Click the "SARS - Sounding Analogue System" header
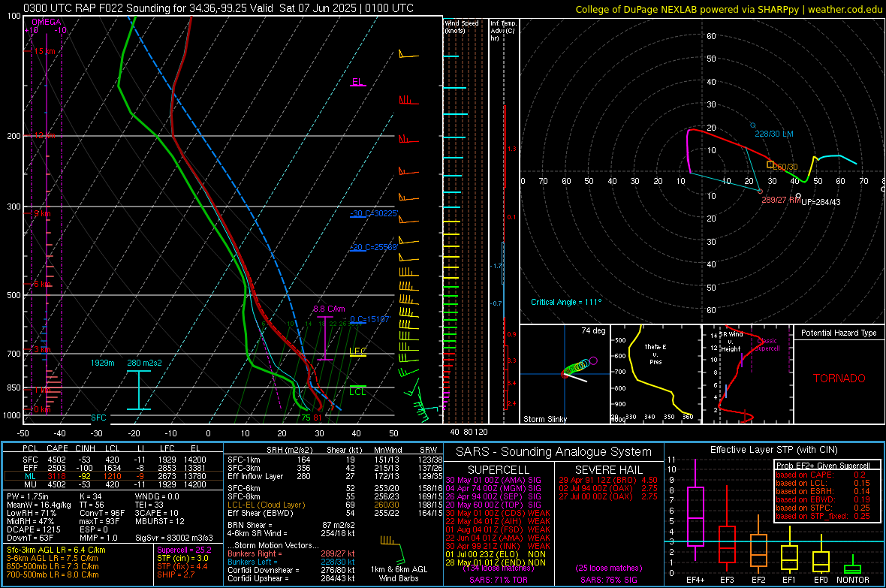 pyautogui.click(x=553, y=452)
